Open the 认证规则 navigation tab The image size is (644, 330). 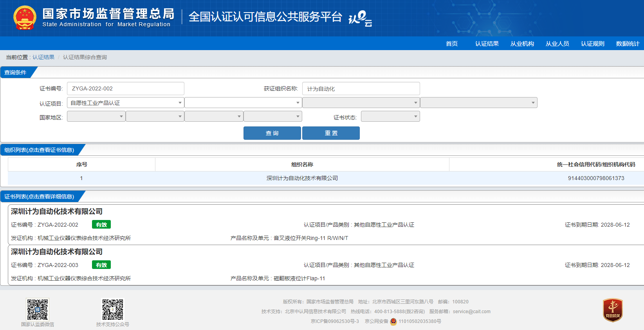point(593,43)
